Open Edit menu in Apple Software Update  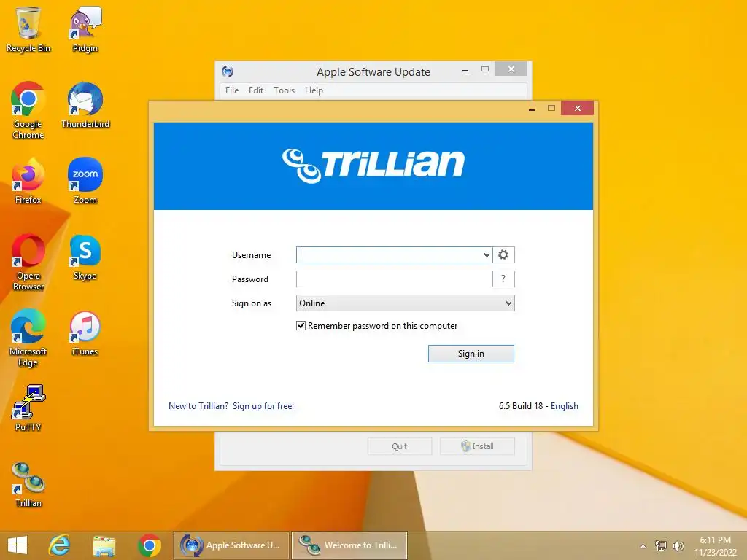256,90
